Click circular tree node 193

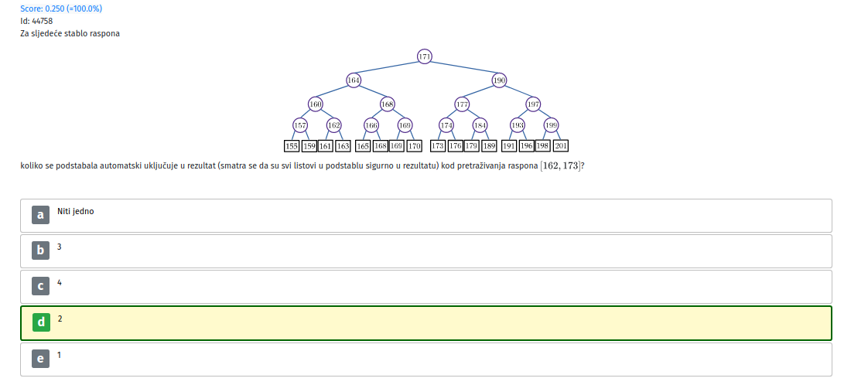pyautogui.click(x=517, y=125)
